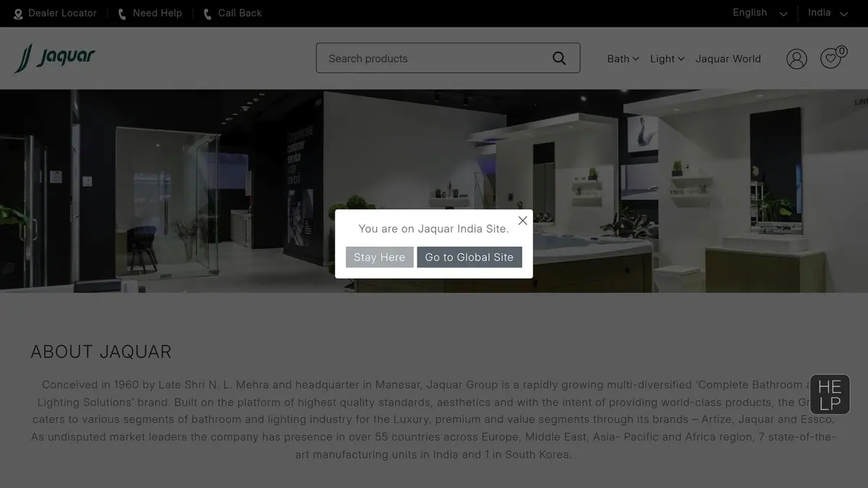Click the search magnifier icon
The height and width of the screenshot is (488, 868).
pyautogui.click(x=559, y=59)
